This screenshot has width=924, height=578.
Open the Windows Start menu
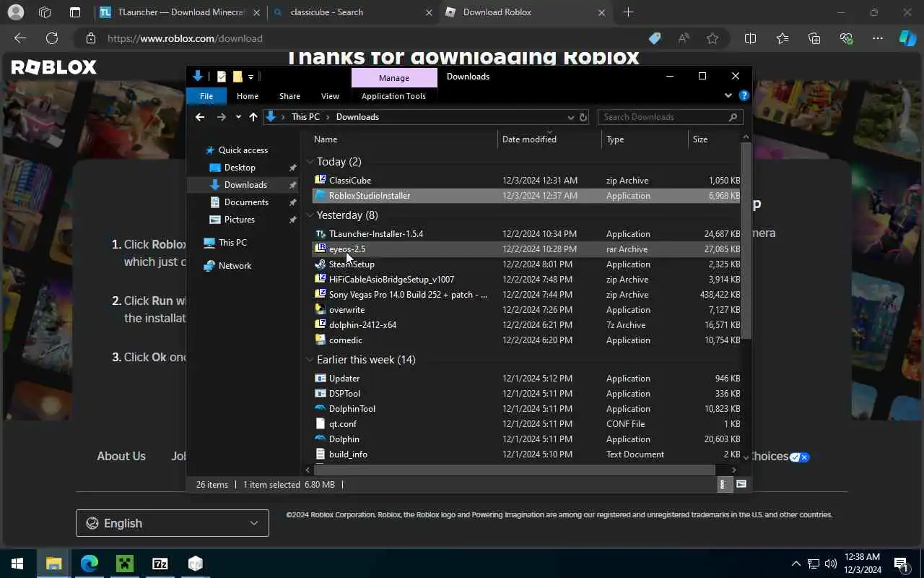(x=17, y=564)
